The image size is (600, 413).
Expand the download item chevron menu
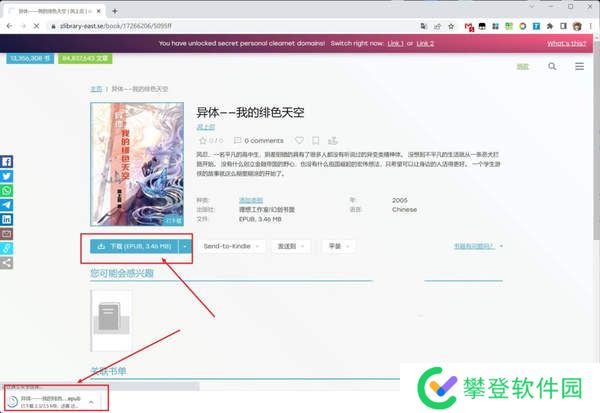tap(91, 402)
